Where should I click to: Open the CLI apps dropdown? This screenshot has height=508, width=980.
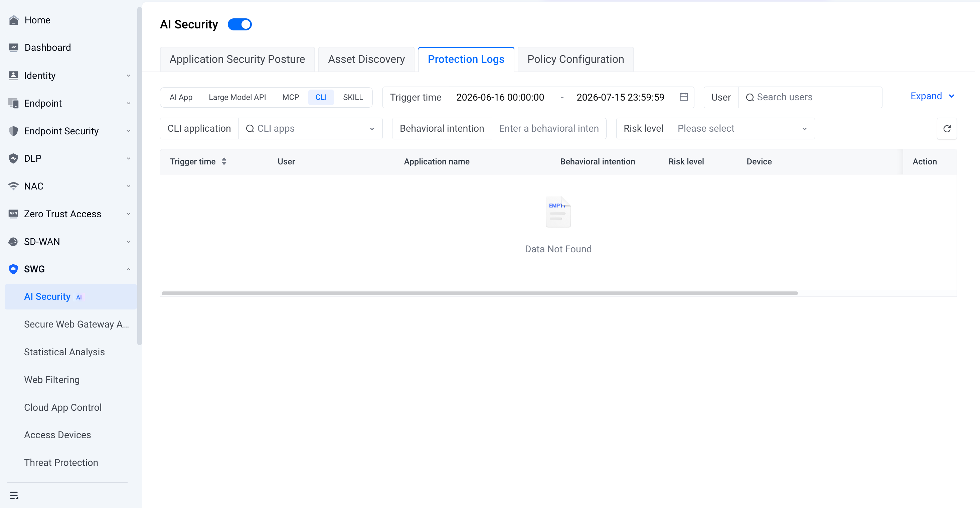point(310,129)
